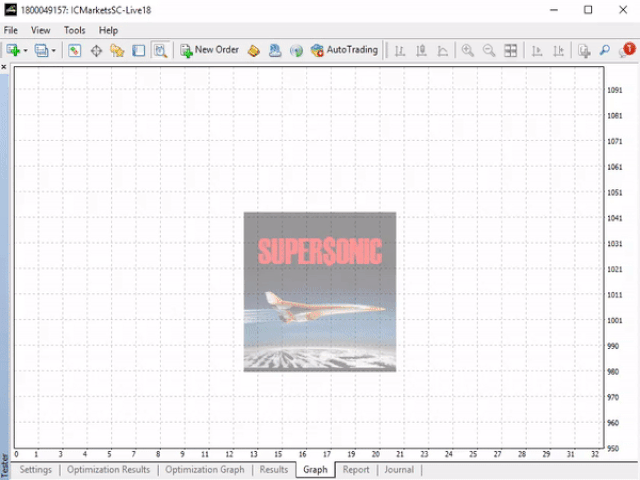Expand the Profiles dropdown arrow
Viewport: 640px width, 480px height.
pos(53,51)
